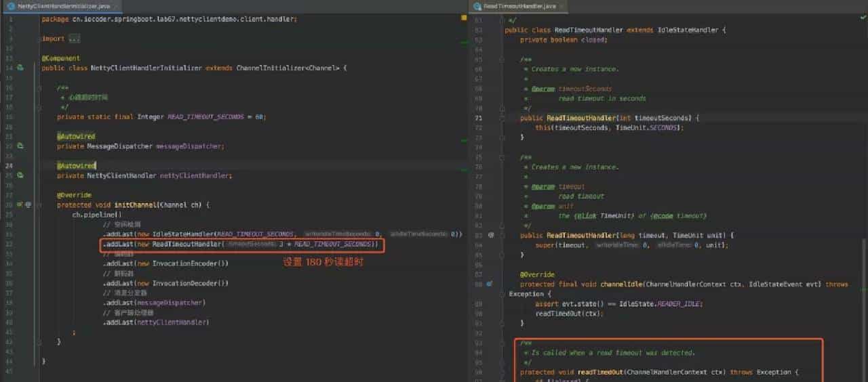The width and height of the screenshot is (868, 382).
Task: Click the ChannelInitializer superclass name
Action: pyautogui.click(x=270, y=68)
